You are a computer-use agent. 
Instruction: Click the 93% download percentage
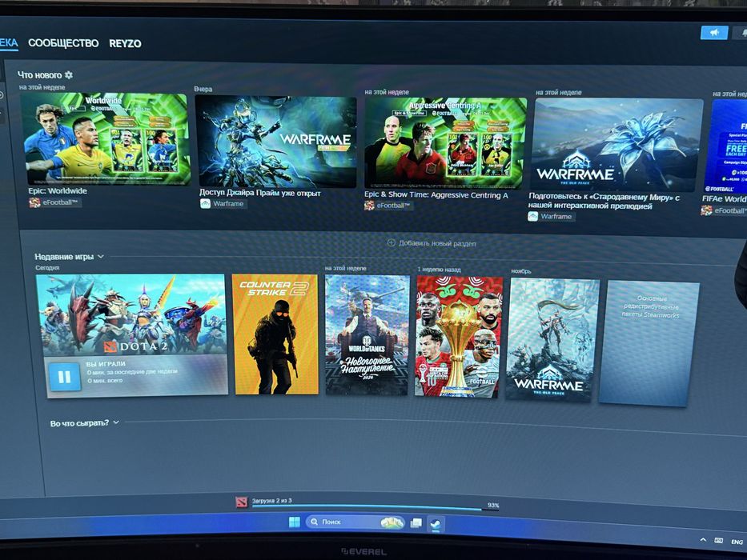pos(493,506)
